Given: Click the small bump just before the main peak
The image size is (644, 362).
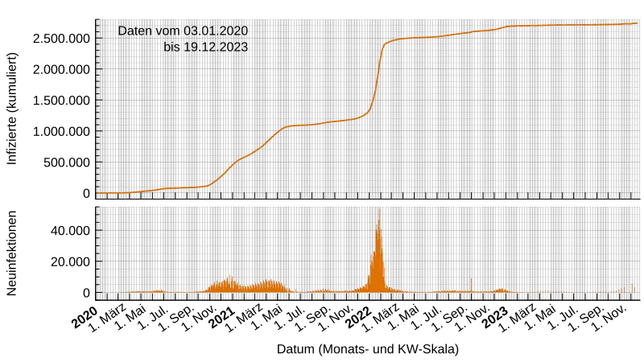Looking at the screenshot, I should 324,290.
